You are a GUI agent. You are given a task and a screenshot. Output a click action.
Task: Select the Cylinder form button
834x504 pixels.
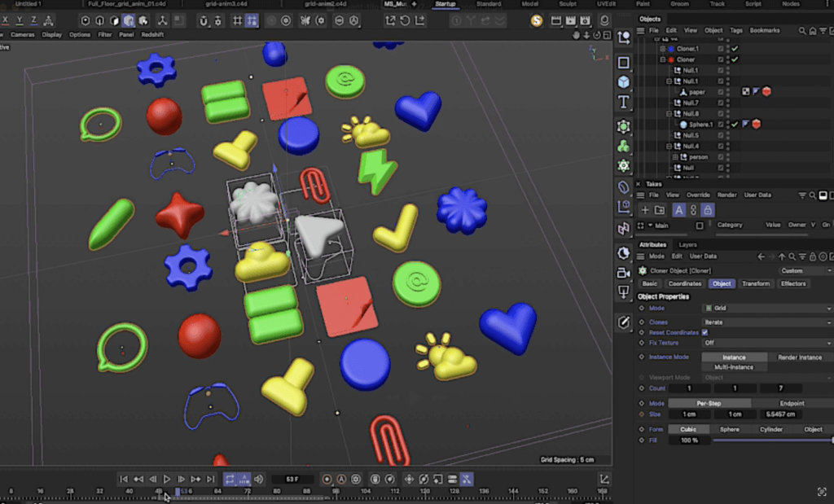tap(770, 429)
